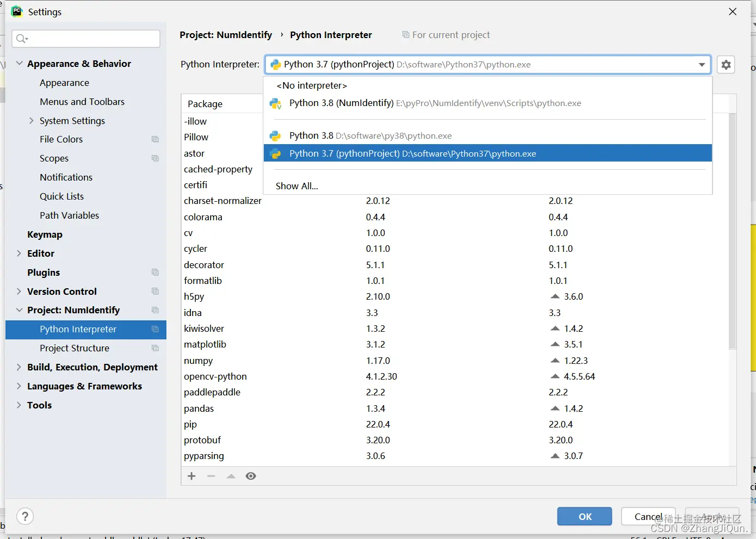
Task: Click the help question mark icon
Action: [25, 516]
